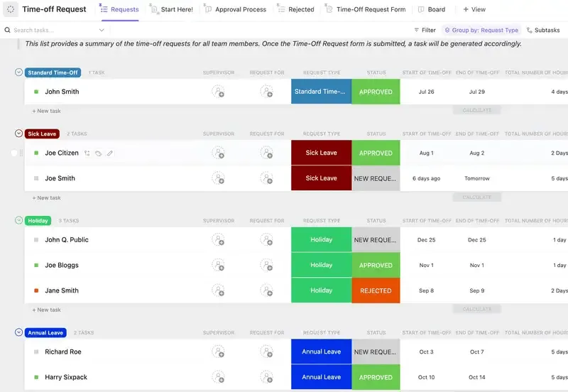Click Joe Smith's start date "6 days ago"
The width and height of the screenshot is (568, 392).
[427, 178]
